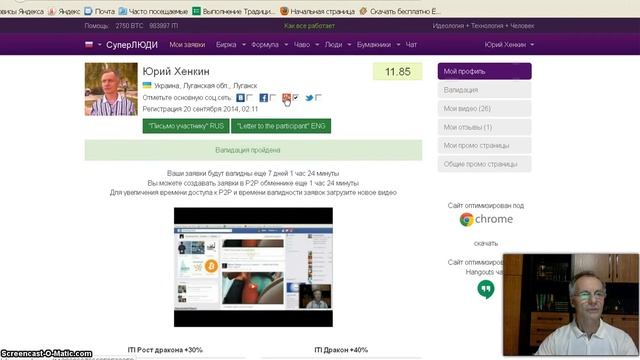This screenshot has width=640, height=360.
Task: Select the Мой профиль sidebar tab
Action: 484,71
